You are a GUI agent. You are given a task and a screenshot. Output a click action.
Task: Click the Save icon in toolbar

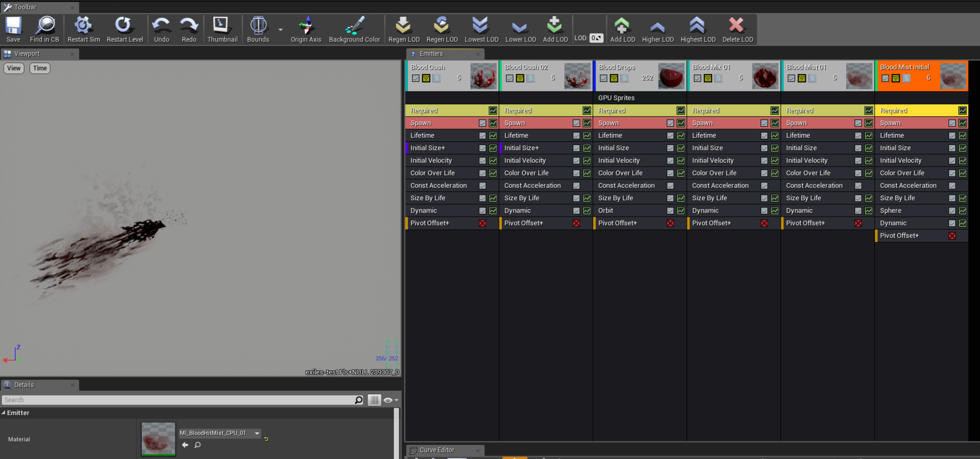point(13,25)
